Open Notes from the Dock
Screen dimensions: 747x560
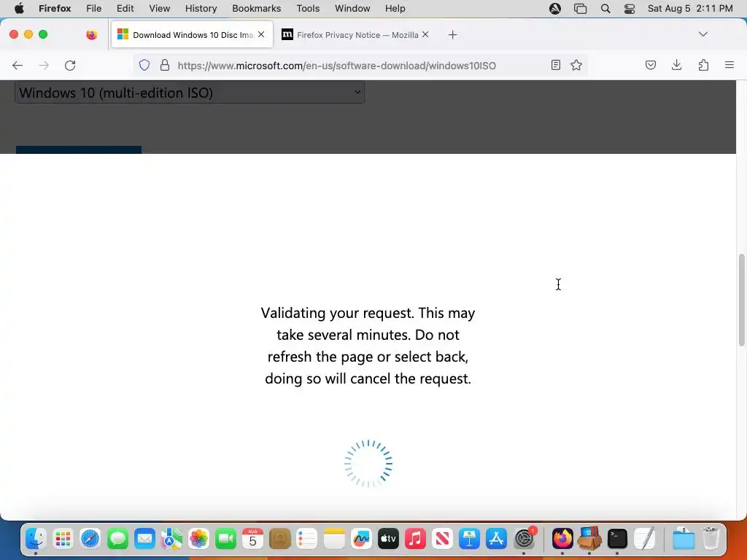pos(334,539)
